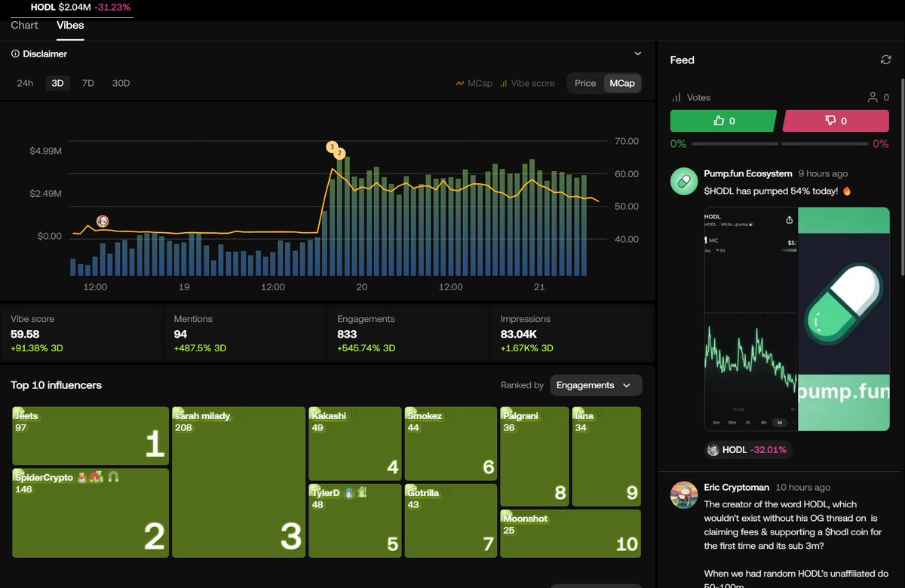
Task: Click the green vote percentage bar
Action: (735, 144)
